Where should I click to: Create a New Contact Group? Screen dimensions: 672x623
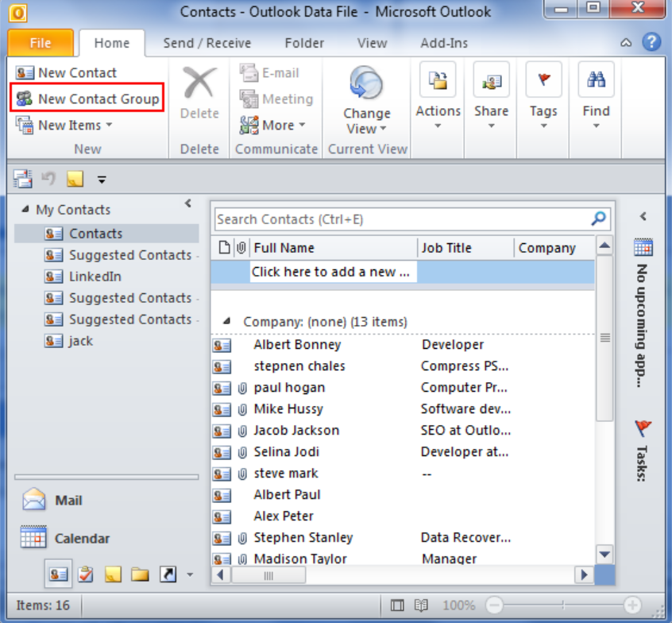tap(87, 99)
